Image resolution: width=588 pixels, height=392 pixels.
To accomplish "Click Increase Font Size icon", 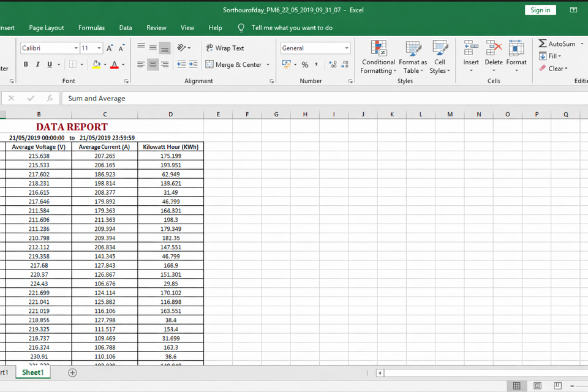I will pyautogui.click(x=110, y=48).
